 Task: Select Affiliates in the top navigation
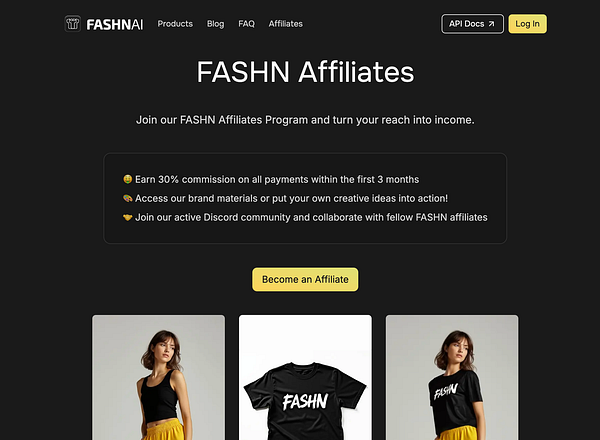click(285, 24)
